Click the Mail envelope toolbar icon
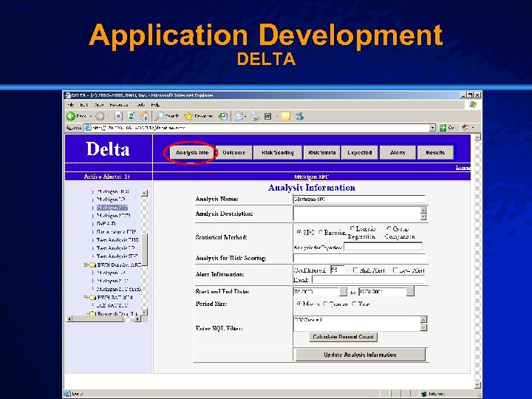 click(x=239, y=117)
